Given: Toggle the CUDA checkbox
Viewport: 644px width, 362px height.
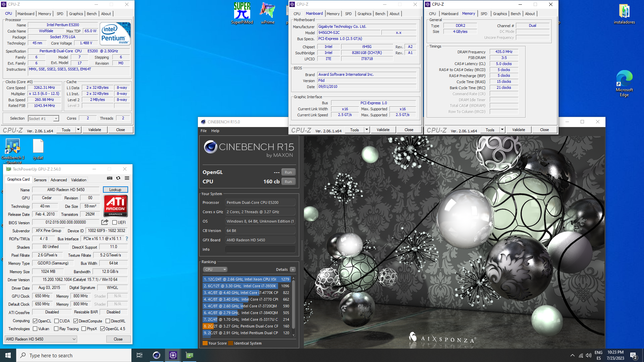Looking at the screenshot, I should (57, 321).
